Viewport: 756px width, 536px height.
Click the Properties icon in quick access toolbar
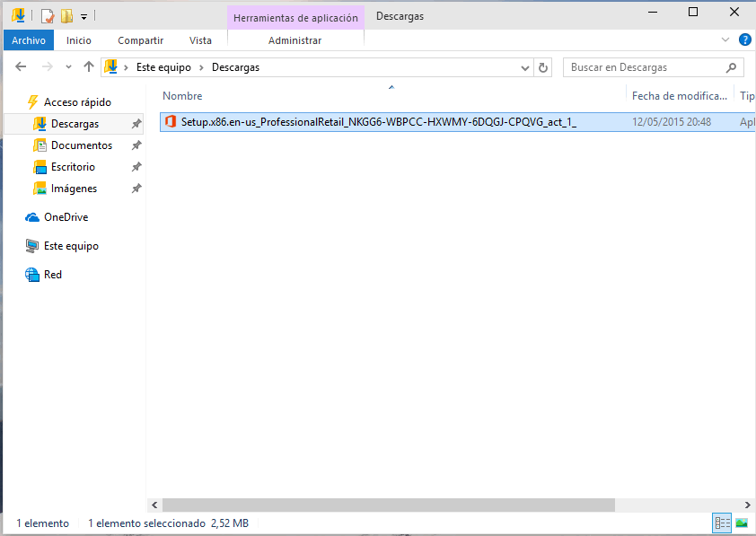pos(48,15)
